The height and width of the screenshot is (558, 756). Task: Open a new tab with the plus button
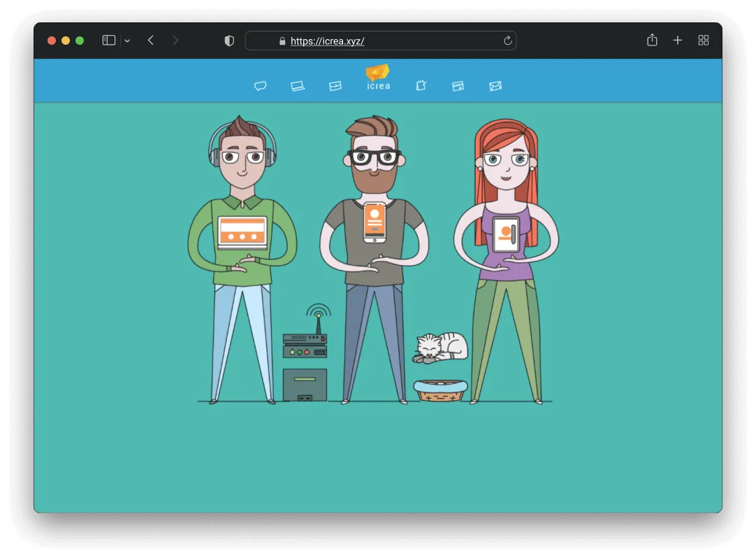click(677, 40)
